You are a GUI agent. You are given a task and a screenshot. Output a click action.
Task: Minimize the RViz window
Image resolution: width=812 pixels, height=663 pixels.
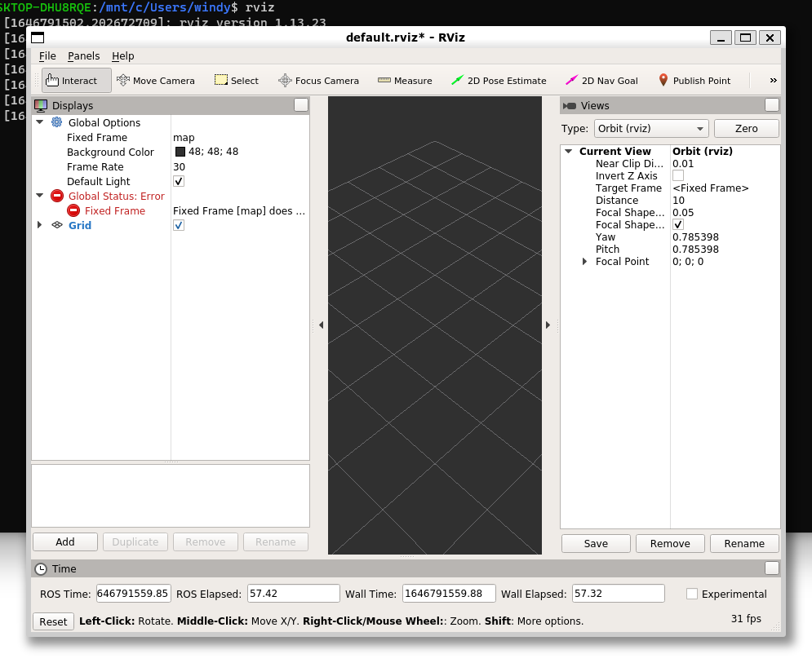[721, 38]
